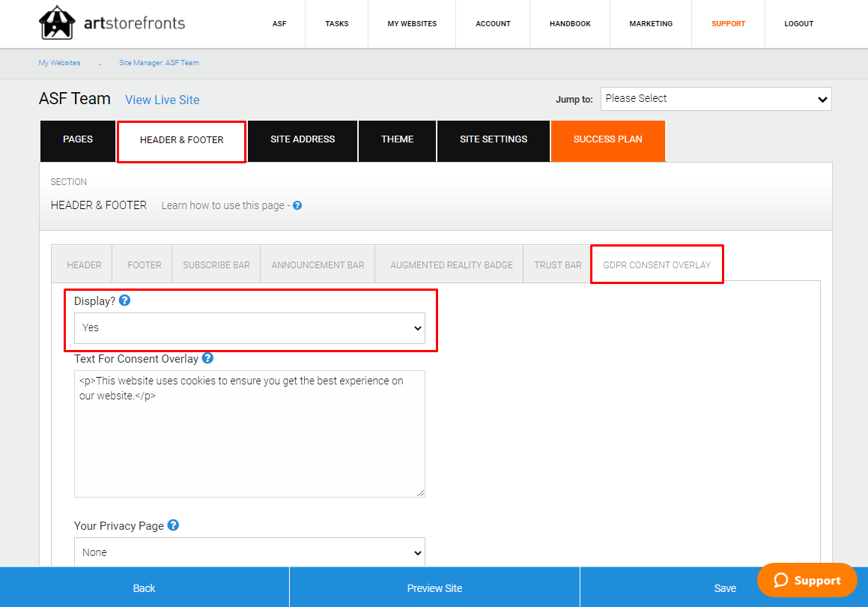Go to the Site Settings tab
This screenshot has width=868, height=607.
[x=493, y=139]
